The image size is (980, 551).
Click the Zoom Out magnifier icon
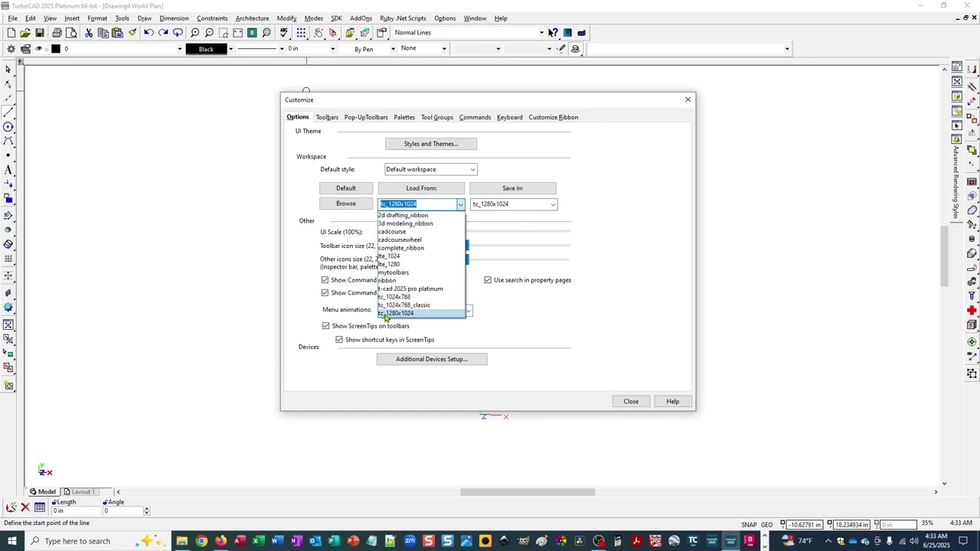click(209, 33)
